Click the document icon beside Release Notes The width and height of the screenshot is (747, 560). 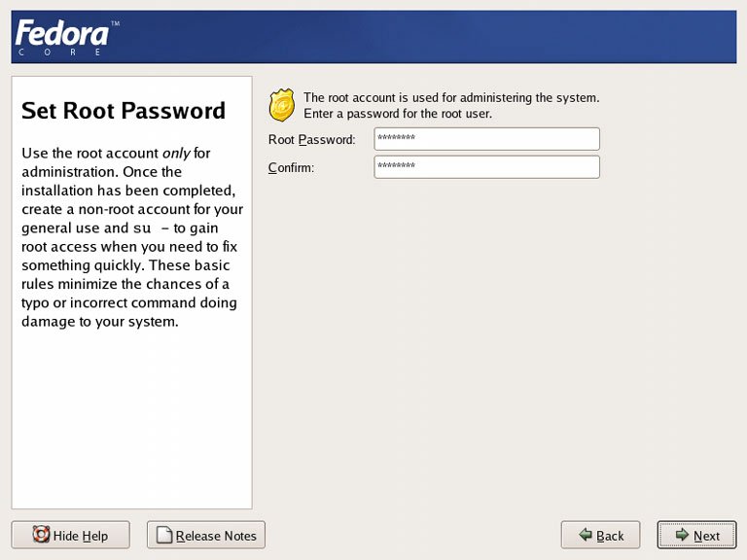click(x=164, y=535)
